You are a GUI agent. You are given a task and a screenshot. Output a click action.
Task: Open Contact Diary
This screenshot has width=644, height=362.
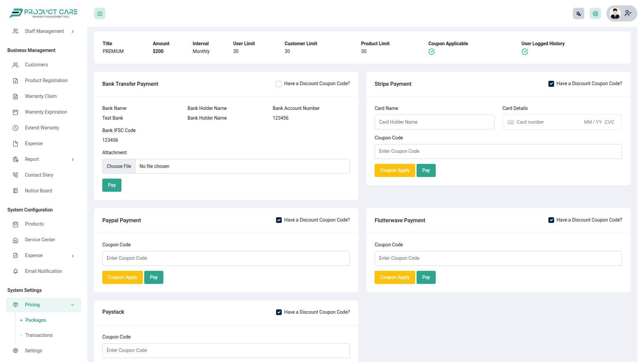[x=39, y=175]
